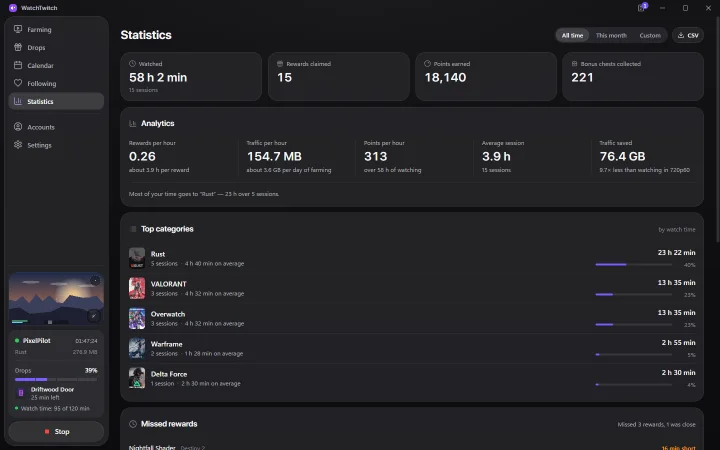Click the '58 h 2 min' watched value

pos(158,78)
